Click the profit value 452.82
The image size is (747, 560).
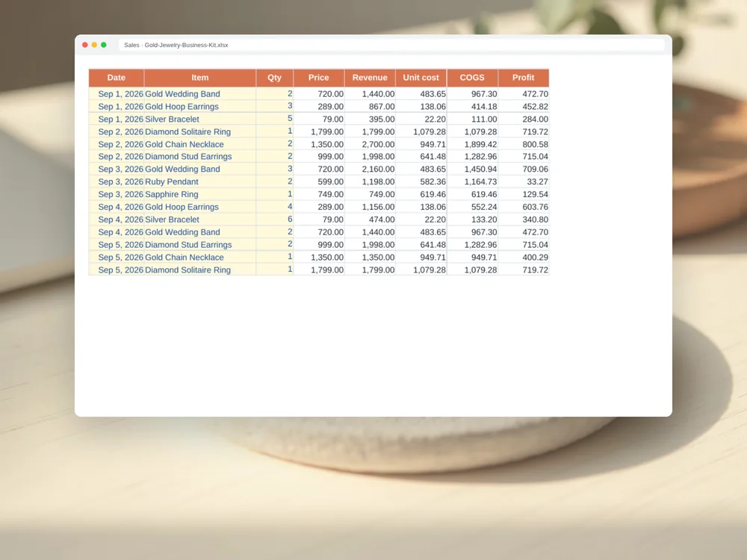tap(535, 107)
